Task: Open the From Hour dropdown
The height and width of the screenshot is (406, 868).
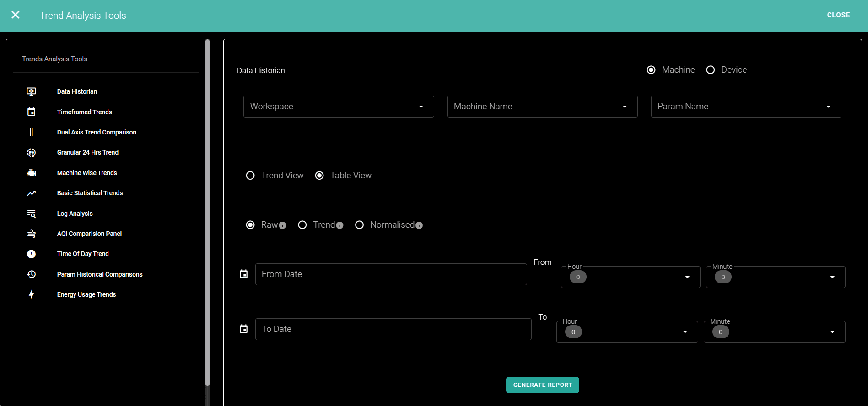Action: (630, 277)
